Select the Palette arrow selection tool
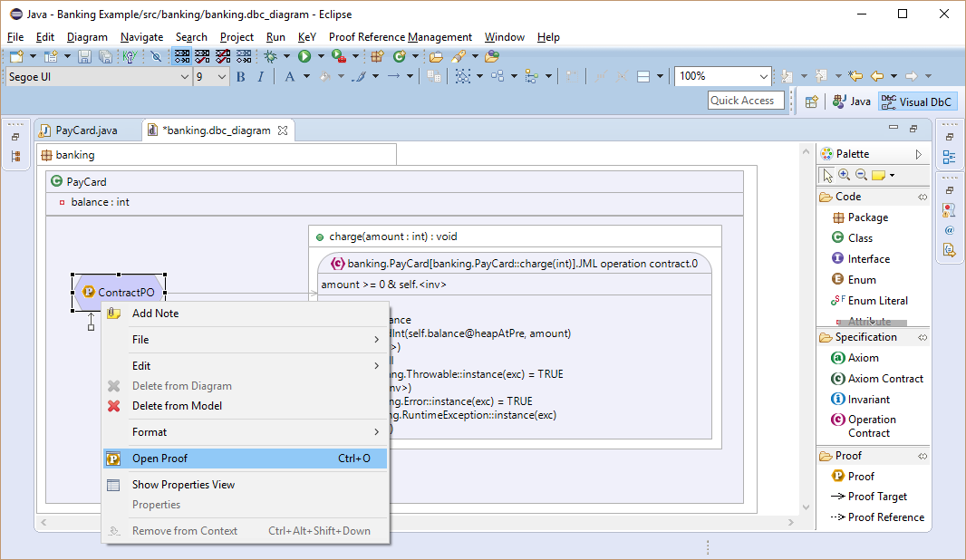 click(827, 175)
